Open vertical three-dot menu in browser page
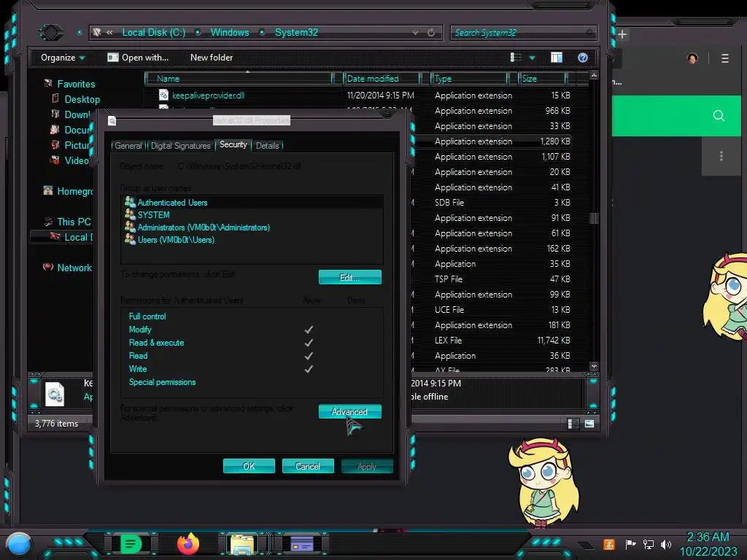The image size is (747, 560). click(721, 156)
